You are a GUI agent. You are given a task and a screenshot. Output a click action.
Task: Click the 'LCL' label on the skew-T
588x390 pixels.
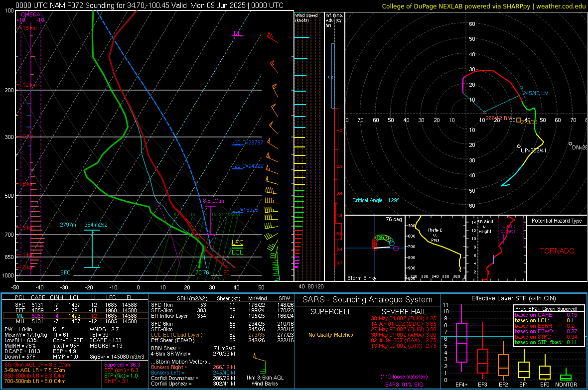(237, 253)
